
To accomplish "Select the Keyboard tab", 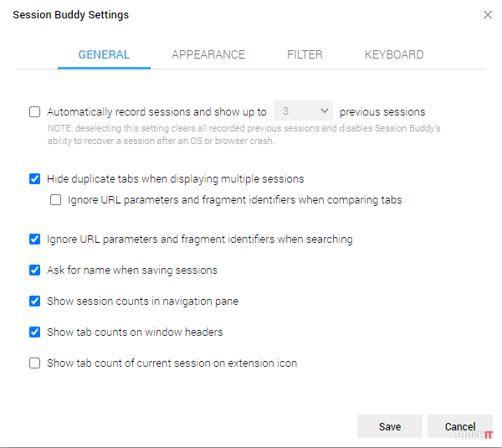I will coord(394,55).
